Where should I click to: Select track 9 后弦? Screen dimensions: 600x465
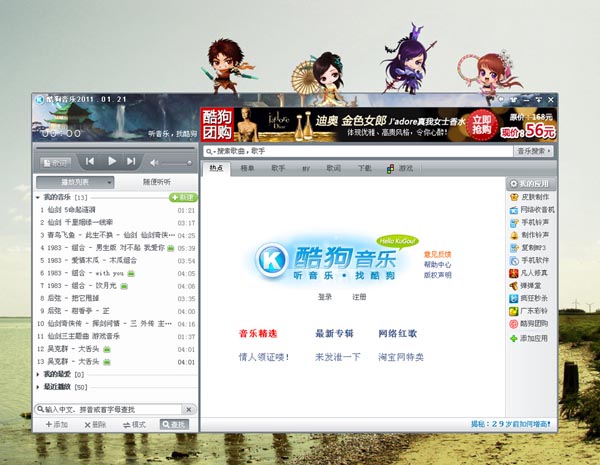point(116,311)
